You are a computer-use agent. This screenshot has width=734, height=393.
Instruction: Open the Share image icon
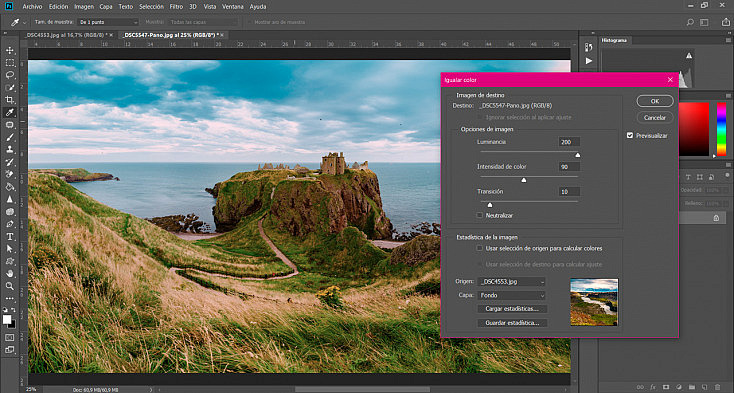pos(725,22)
